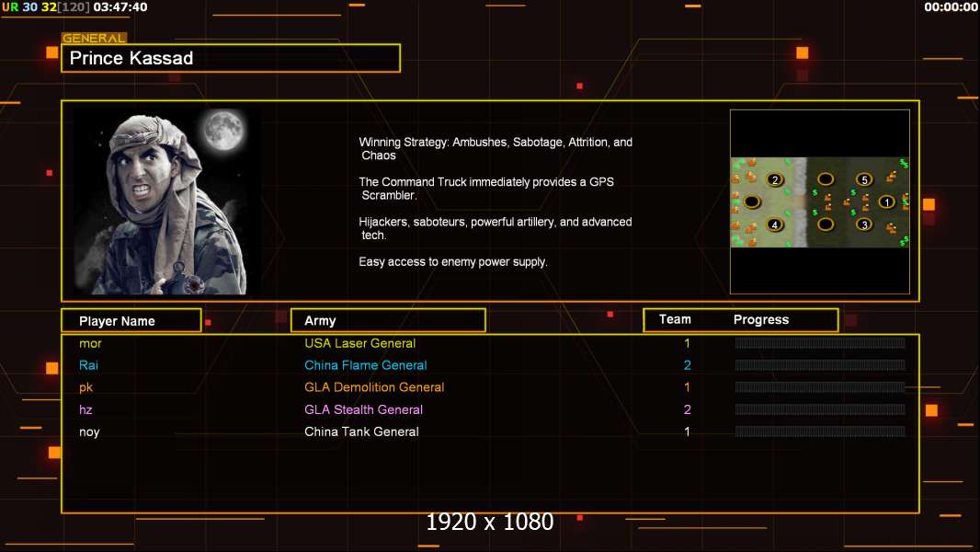Click the Easy access to enemy power text
This screenshot has width=980, height=552.
pyautogui.click(x=453, y=262)
